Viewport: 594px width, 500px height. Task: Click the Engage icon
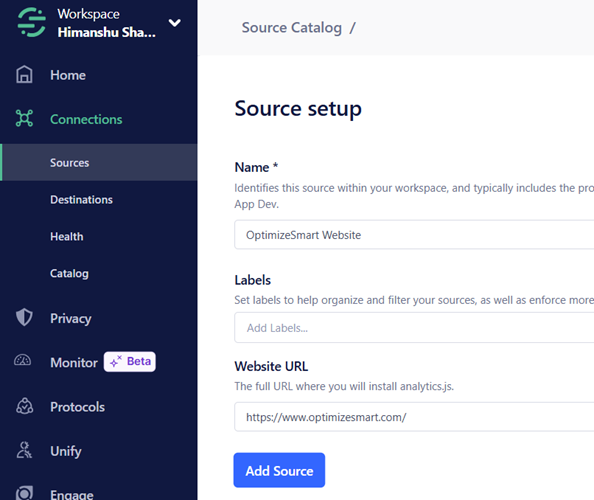(24, 493)
